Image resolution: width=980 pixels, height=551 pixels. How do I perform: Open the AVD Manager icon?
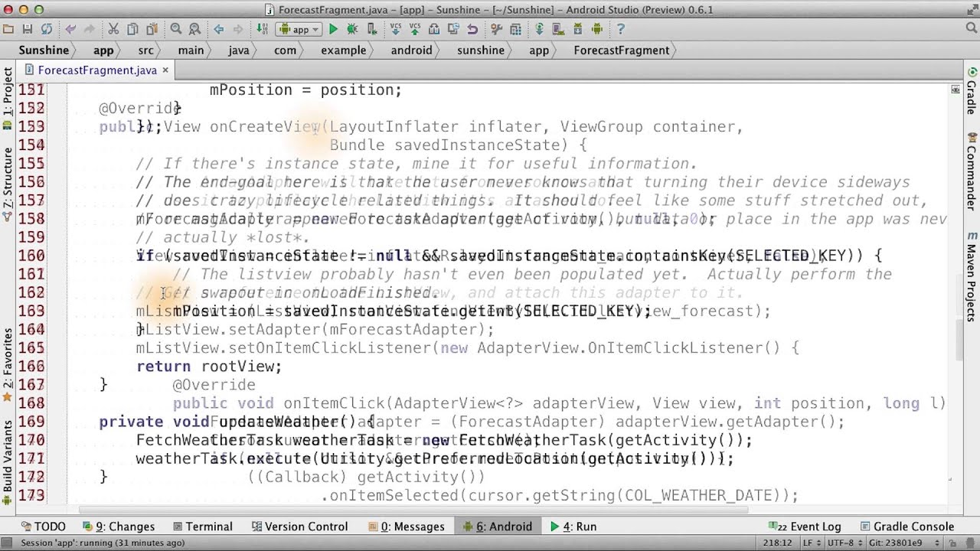[559, 29]
